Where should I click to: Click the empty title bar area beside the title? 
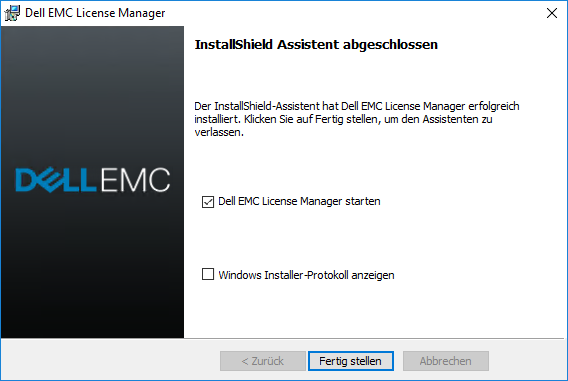coord(353,13)
